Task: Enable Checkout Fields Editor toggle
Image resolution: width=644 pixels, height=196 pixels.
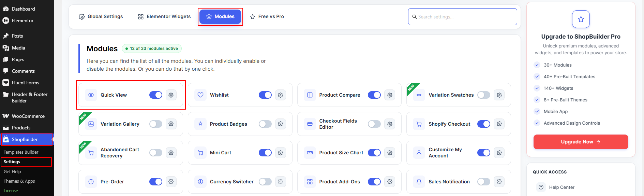Action: [x=374, y=124]
